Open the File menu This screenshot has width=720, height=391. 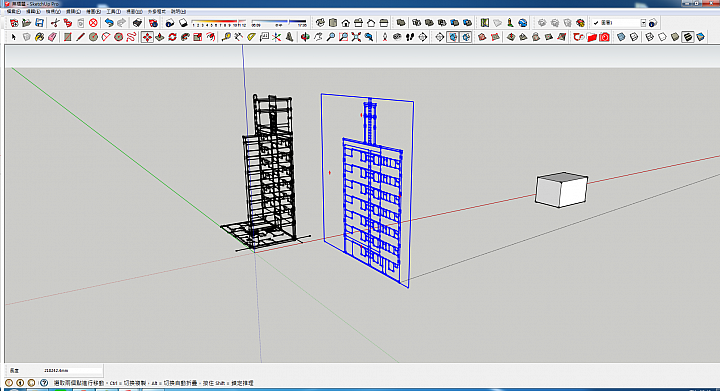pos(13,11)
